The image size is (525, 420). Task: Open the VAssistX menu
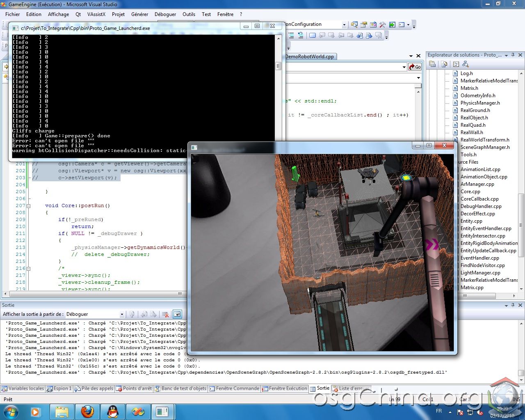coord(96,14)
